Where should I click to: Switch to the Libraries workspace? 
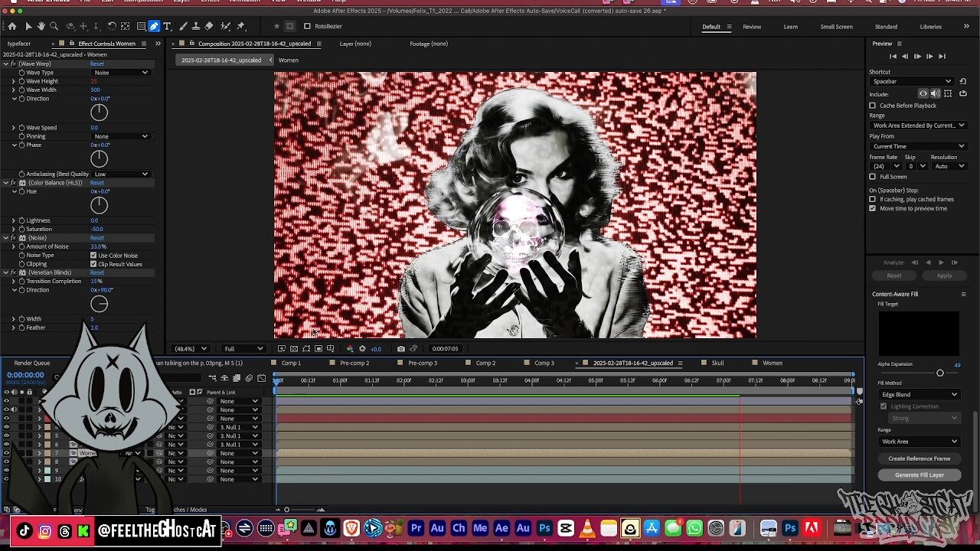point(930,27)
